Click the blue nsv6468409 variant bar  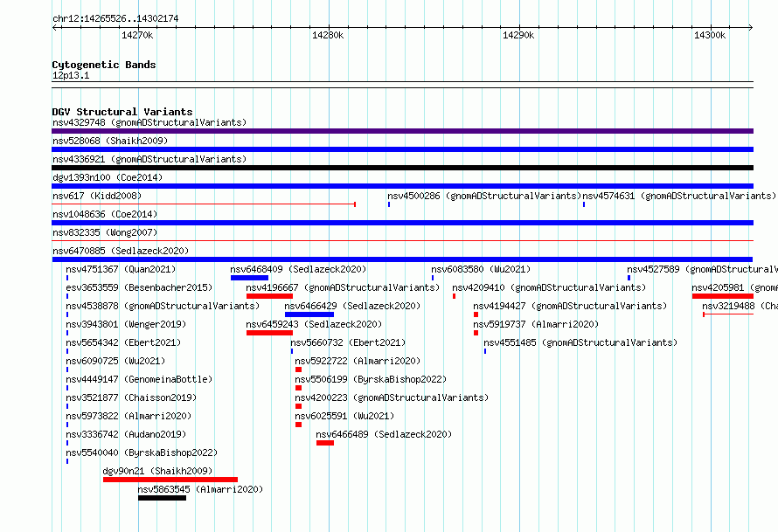(250, 278)
